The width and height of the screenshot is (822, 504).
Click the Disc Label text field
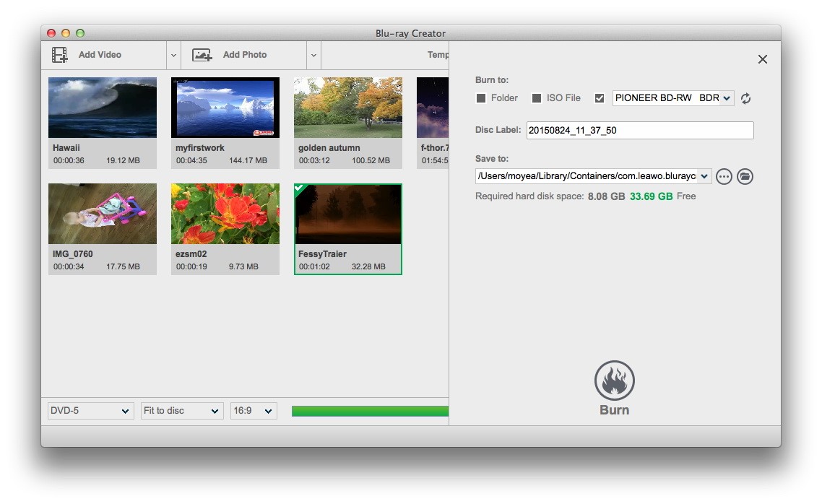pyautogui.click(x=639, y=131)
